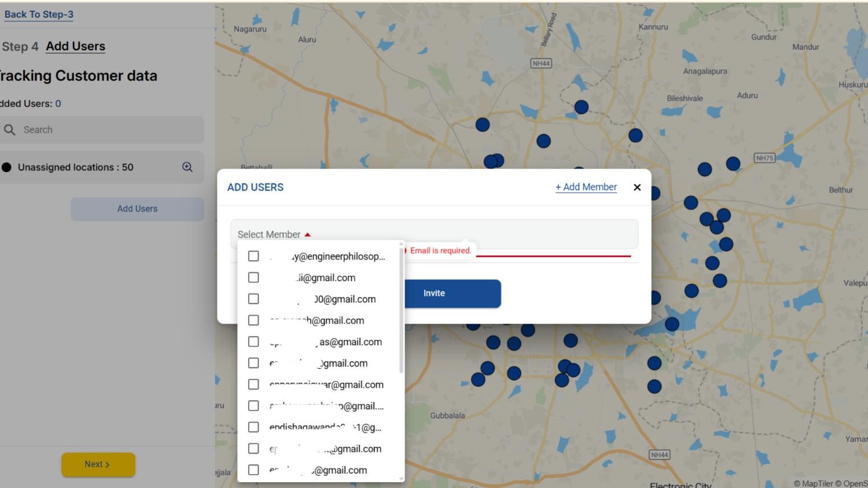Click the down arrow of the member list scrollbar
Screen dimensions: 868x488
coord(402,479)
